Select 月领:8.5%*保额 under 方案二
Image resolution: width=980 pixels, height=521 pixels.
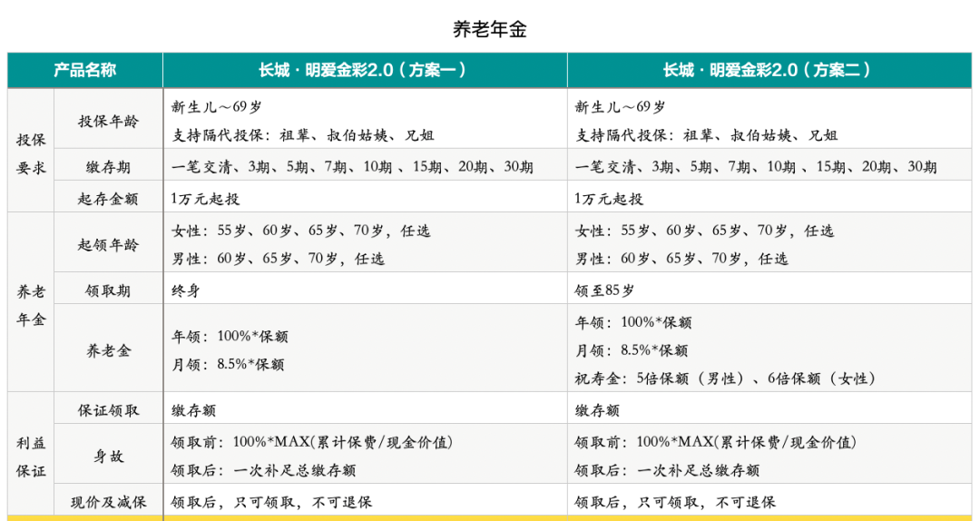[x=632, y=350]
